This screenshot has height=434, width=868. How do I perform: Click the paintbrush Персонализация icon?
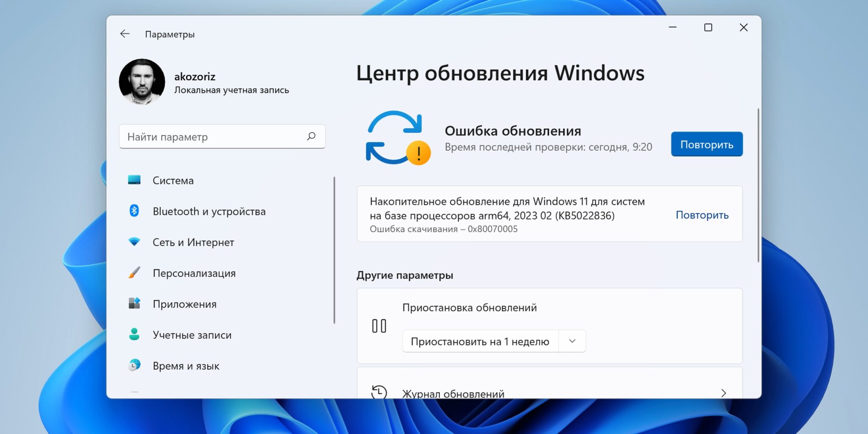coord(134,273)
